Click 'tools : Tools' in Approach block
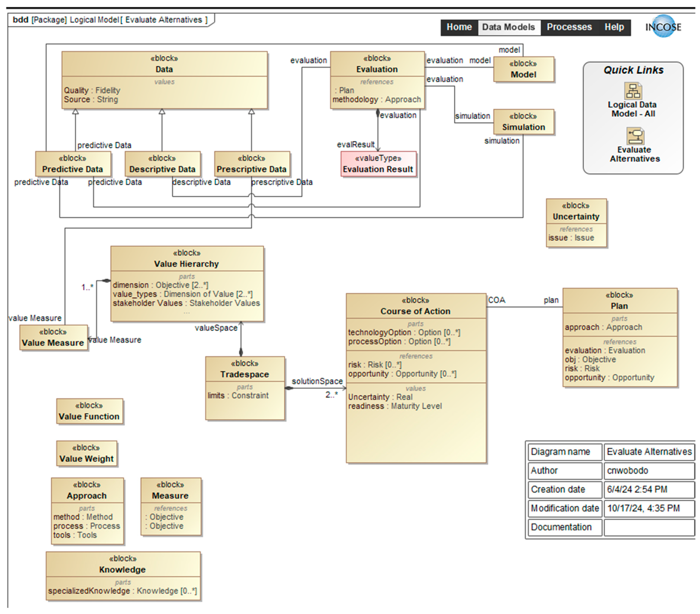The image size is (700, 614). [75, 535]
